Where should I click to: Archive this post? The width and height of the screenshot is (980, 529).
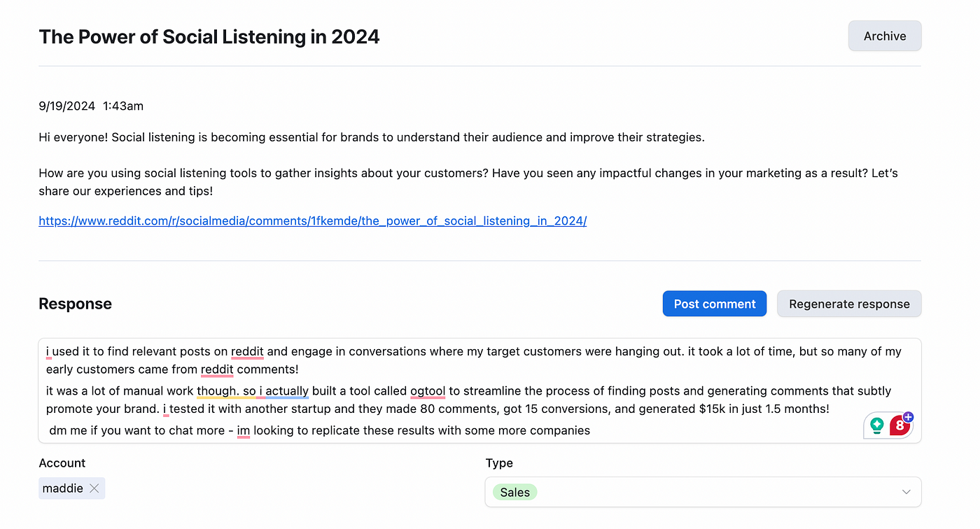click(885, 36)
